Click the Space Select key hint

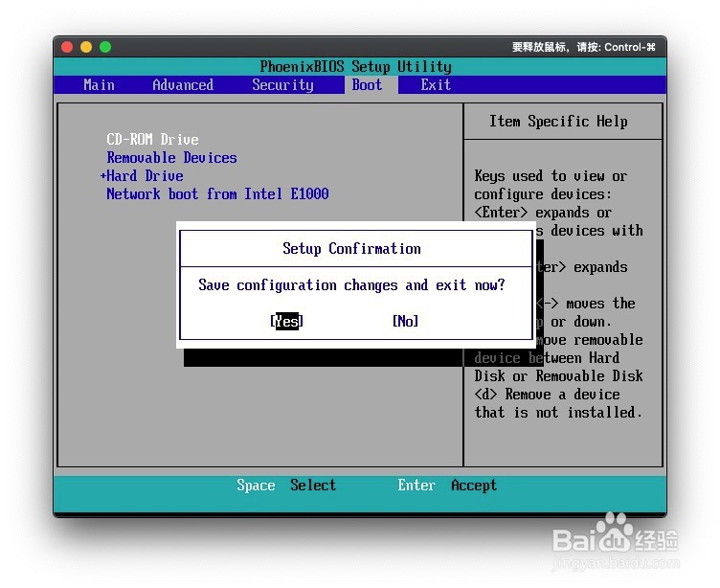pyautogui.click(x=286, y=486)
